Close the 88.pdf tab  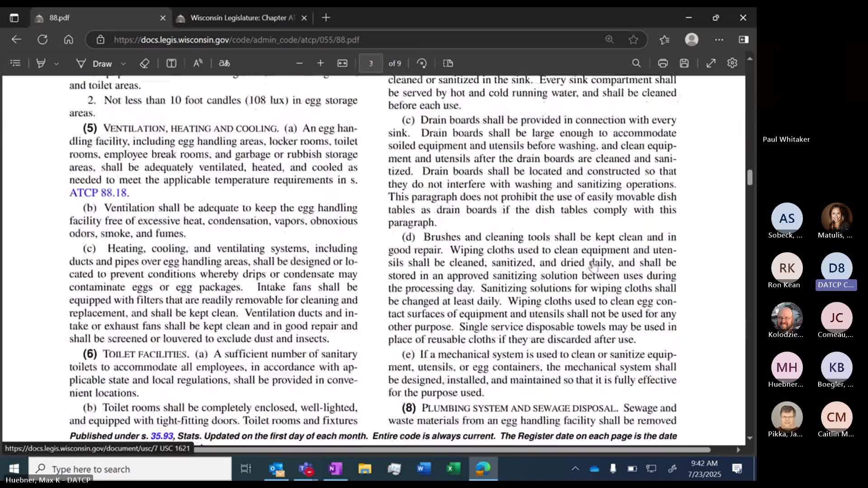[163, 18]
